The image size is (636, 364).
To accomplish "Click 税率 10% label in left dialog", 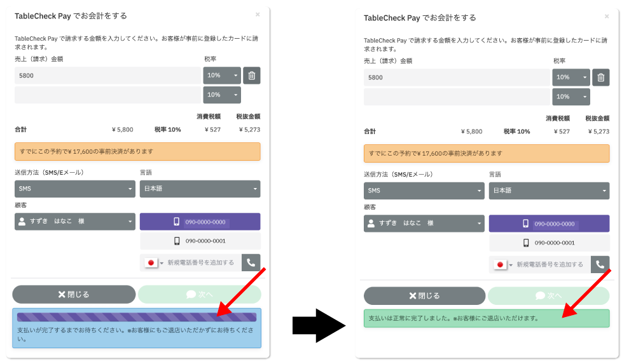I will (x=167, y=130).
